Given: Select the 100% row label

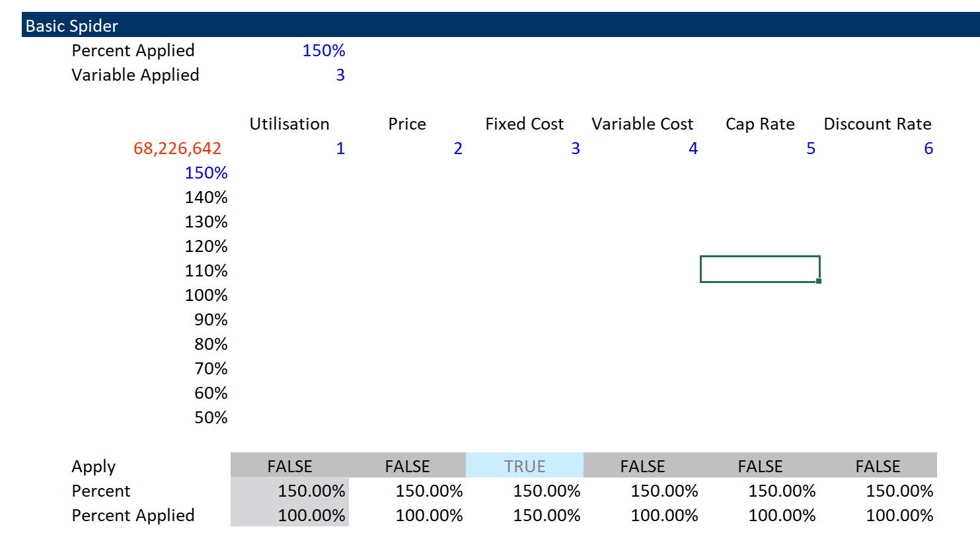Looking at the screenshot, I should 206,295.
